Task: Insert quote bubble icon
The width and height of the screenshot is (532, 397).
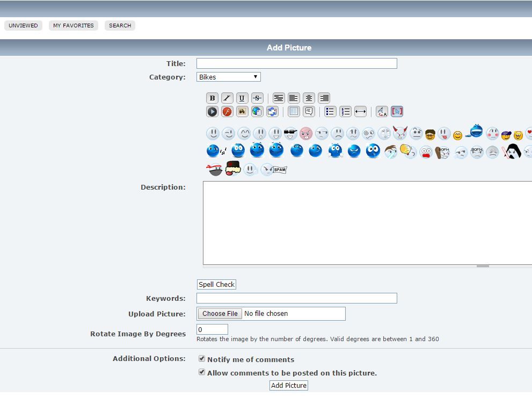Action: pyautogui.click(x=309, y=111)
